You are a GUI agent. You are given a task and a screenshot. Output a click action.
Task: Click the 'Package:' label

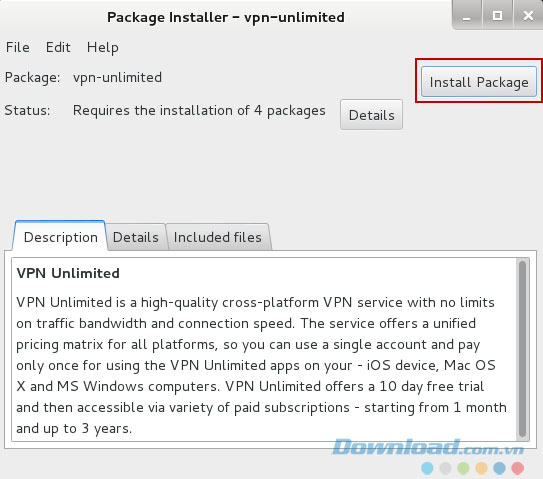pyautogui.click(x=32, y=77)
